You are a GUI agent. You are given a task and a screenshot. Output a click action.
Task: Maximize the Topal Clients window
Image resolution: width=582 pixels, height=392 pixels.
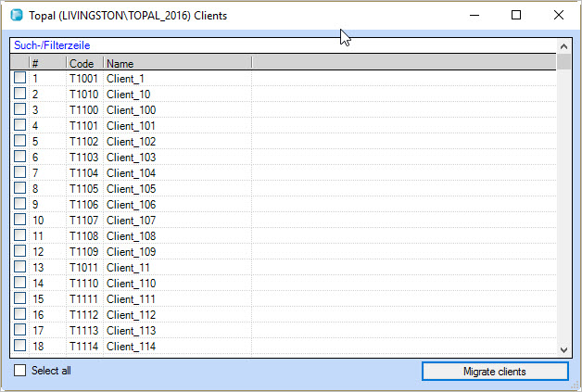[516, 15]
